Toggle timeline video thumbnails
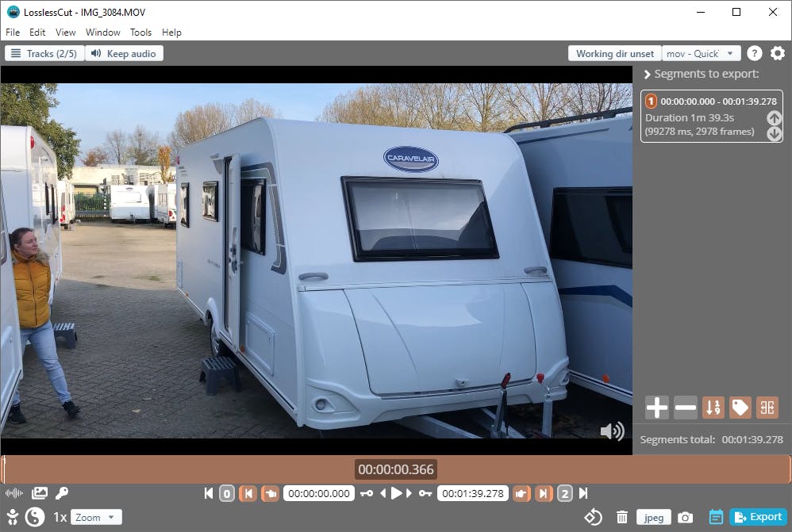This screenshot has width=792, height=532. click(x=40, y=493)
